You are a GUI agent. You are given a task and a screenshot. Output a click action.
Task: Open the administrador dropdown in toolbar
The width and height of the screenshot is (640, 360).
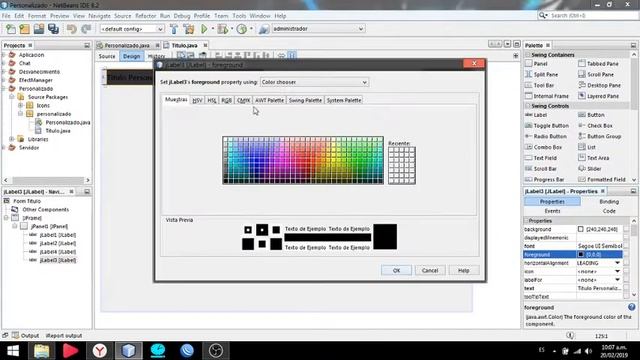coord(318,29)
